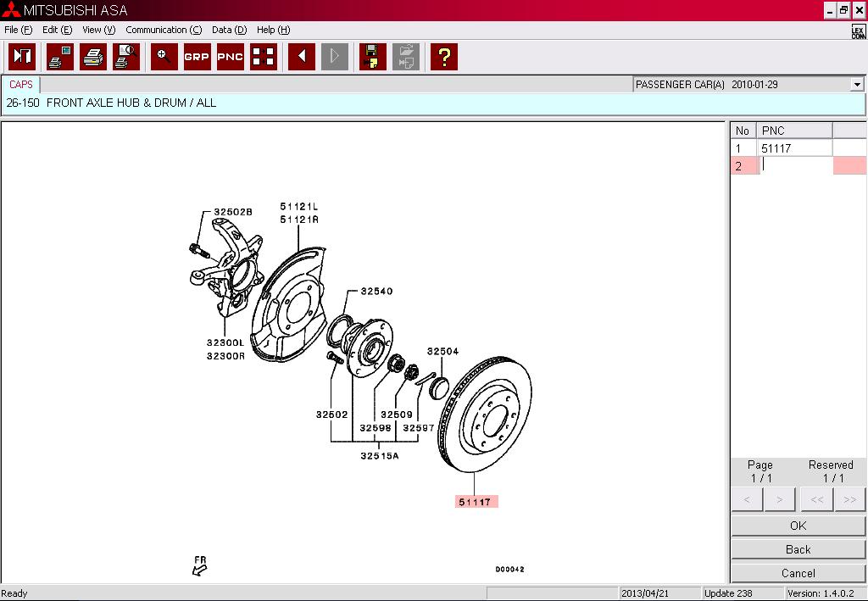
Task: Open help with question mark icon
Action: click(443, 57)
